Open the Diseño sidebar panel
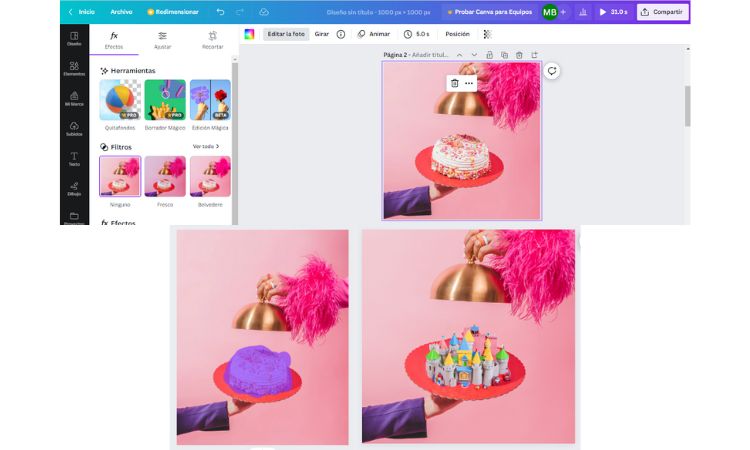This screenshot has height=450, width=750. pos(74,39)
